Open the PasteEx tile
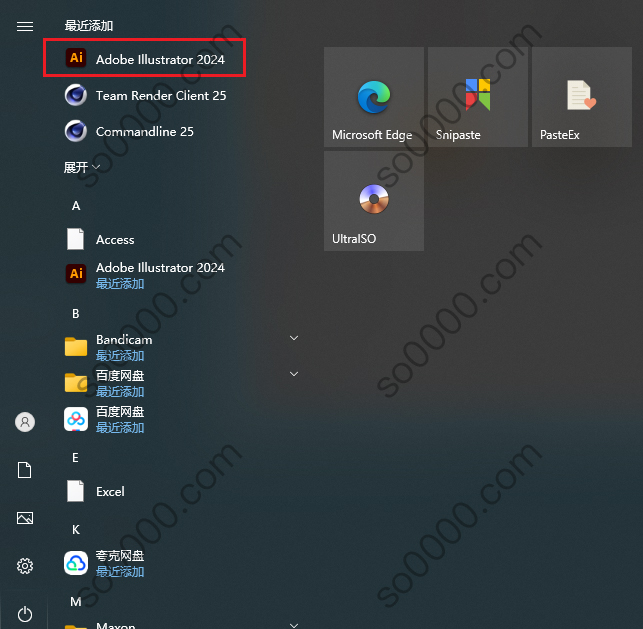The image size is (643, 629). (x=581, y=97)
